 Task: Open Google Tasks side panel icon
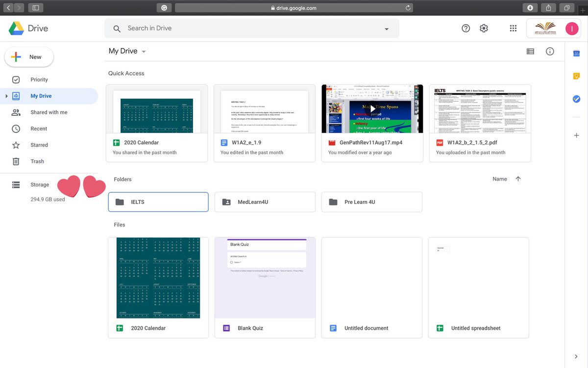[577, 99]
